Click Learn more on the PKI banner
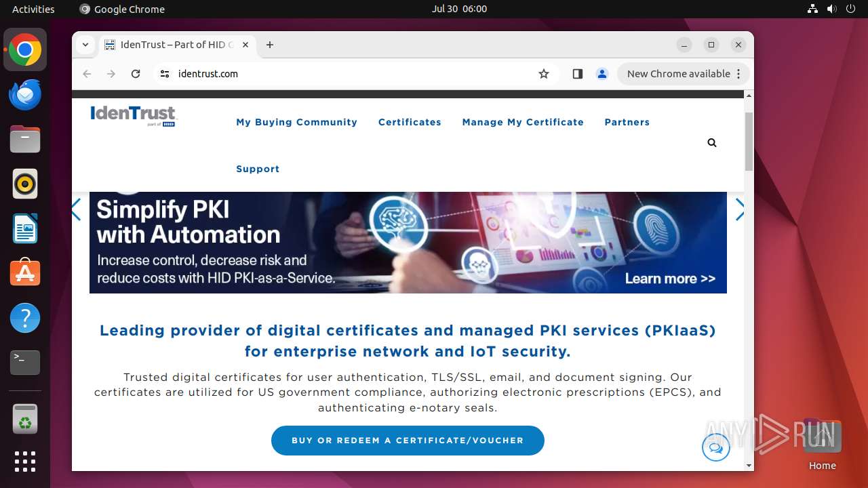Viewport: 868px width, 488px height. point(670,279)
